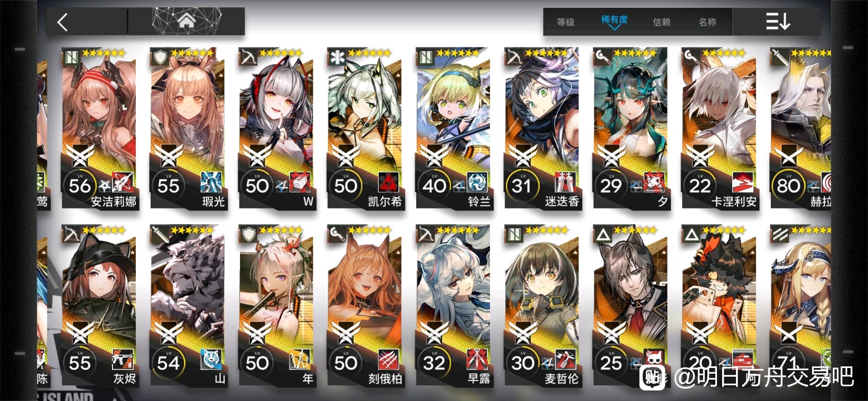Open operator 安洁莉娜 card
Screen dimensions: 868x401
[100, 128]
